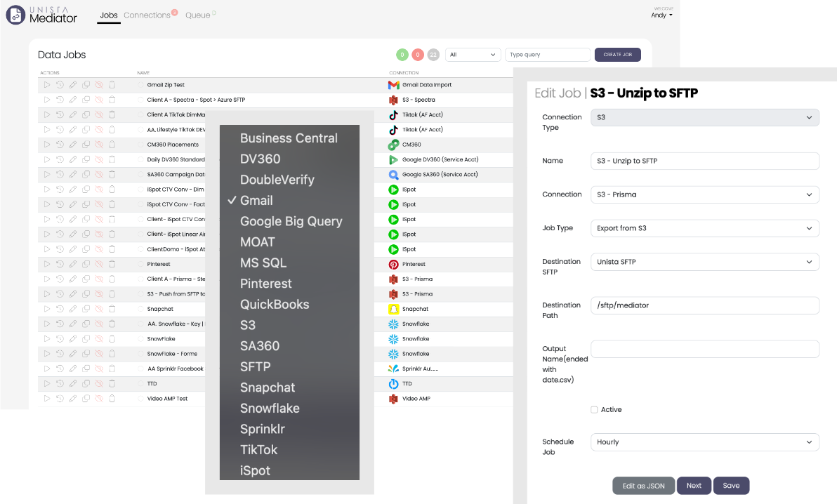View history of AA Sprinklr Facebook job
This screenshot has width=837, height=504.
pyautogui.click(x=60, y=369)
